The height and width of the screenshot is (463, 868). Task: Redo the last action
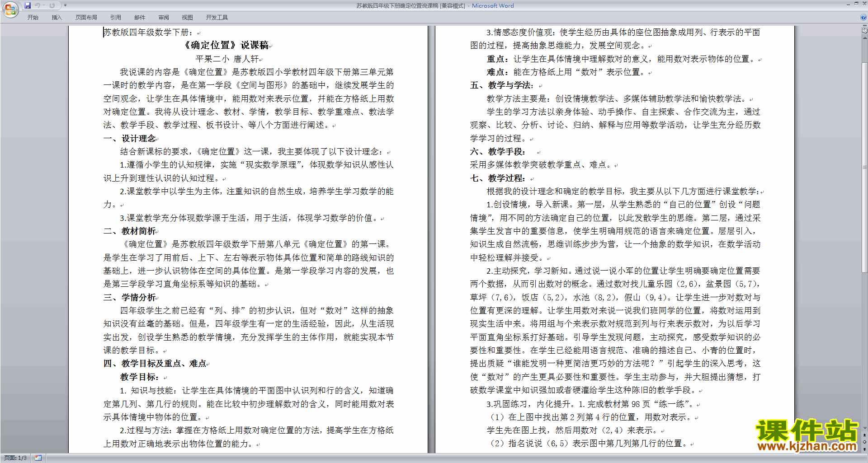click(52, 5)
